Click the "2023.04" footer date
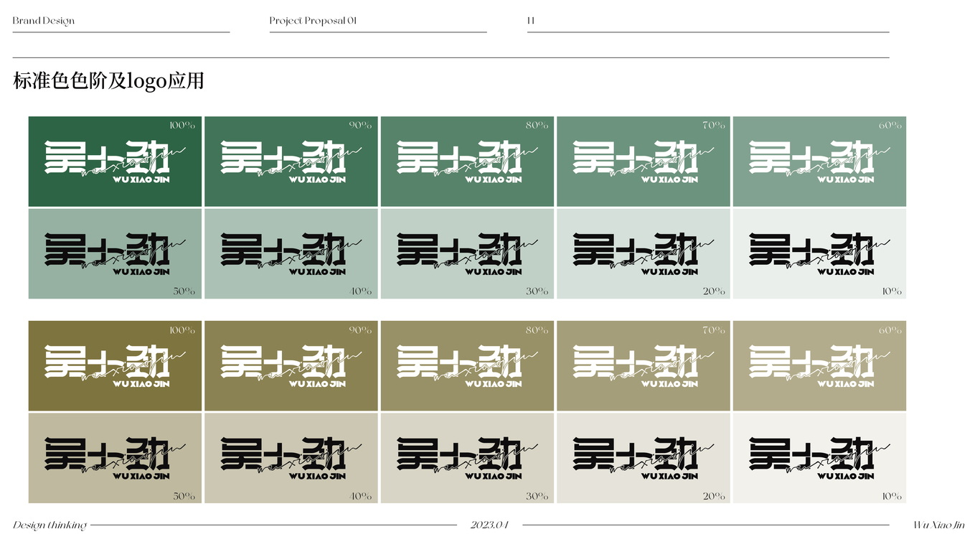The width and height of the screenshot is (980, 552). (489, 525)
